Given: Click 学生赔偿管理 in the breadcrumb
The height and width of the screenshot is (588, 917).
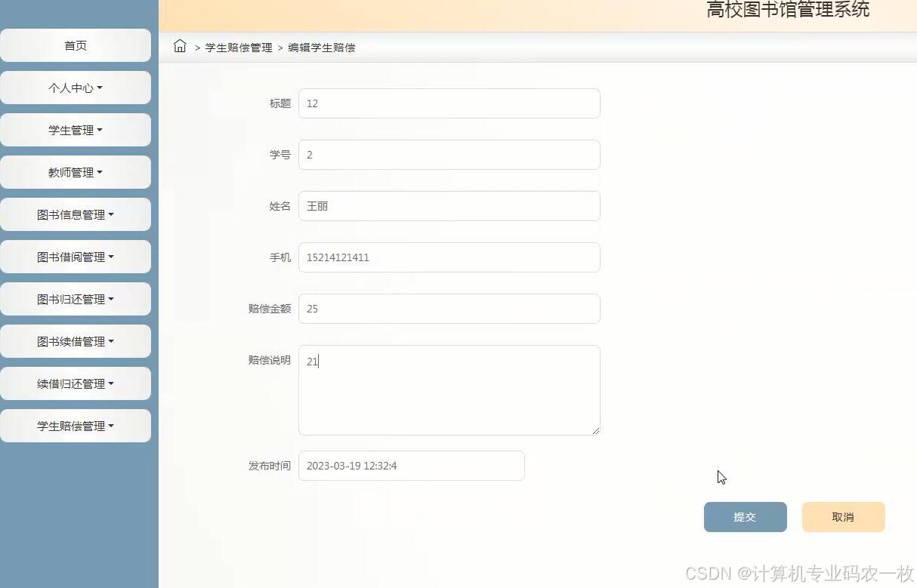Looking at the screenshot, I should pos(238,48).
